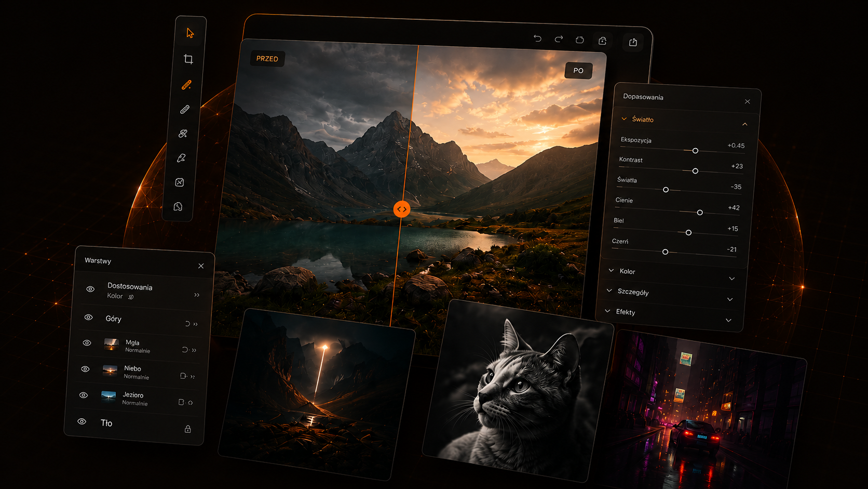This screenshot has height=489, width=868.
Task: Click the Cienie value +42
Action: 734,208
